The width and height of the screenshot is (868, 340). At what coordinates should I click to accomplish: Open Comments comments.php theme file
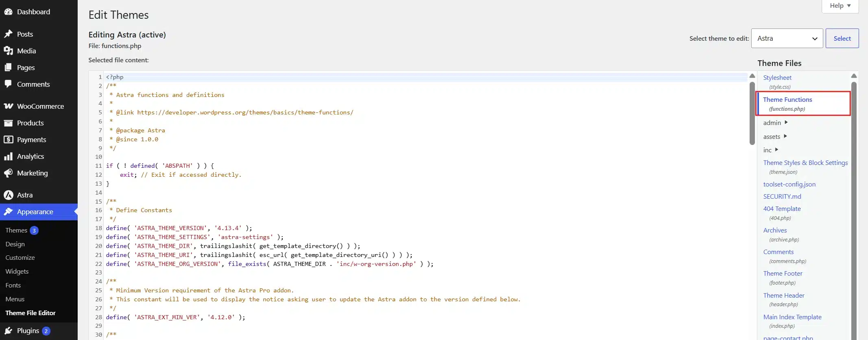[778, 252]
